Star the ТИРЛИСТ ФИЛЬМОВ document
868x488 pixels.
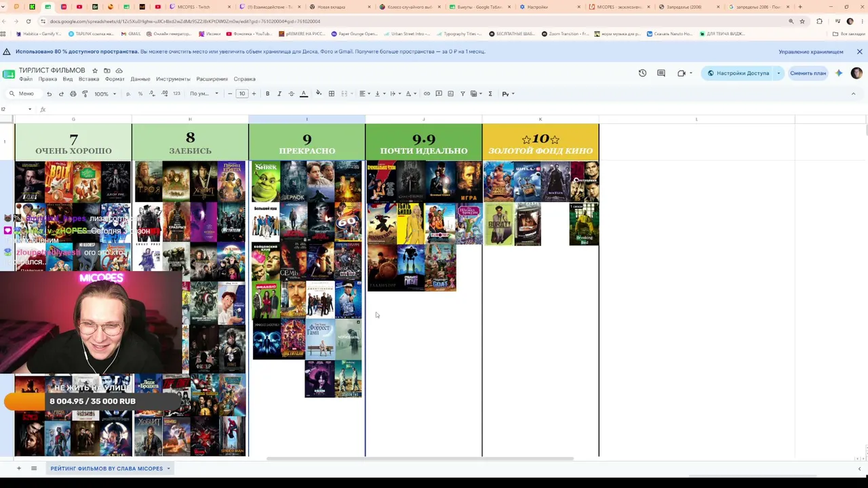(x=95, y=70)
